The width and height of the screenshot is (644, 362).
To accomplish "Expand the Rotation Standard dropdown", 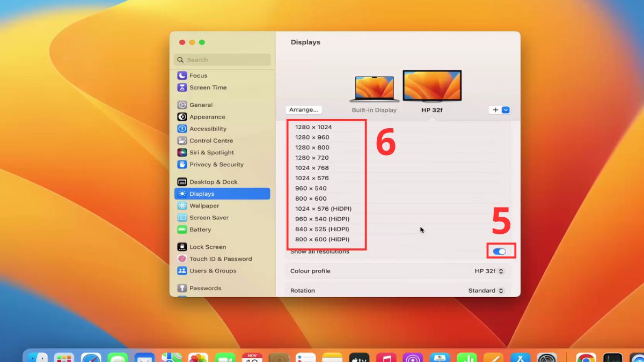I will tap(486, 291).
